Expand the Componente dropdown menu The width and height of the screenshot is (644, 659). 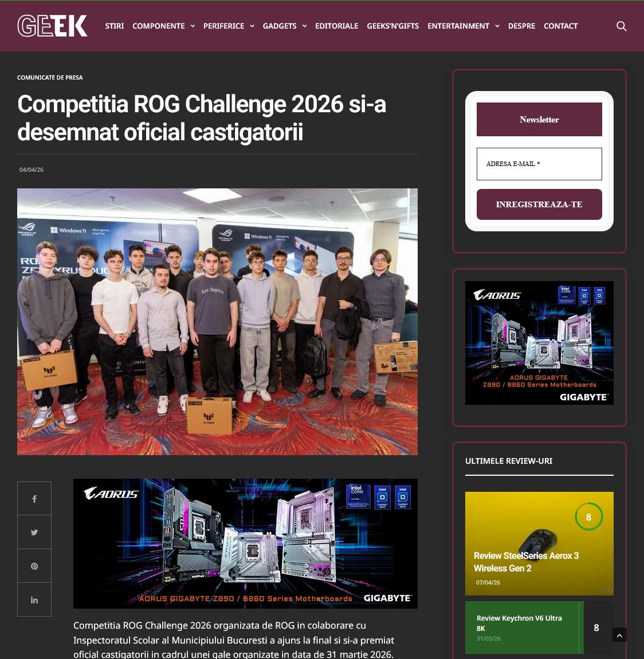(163, 26)
